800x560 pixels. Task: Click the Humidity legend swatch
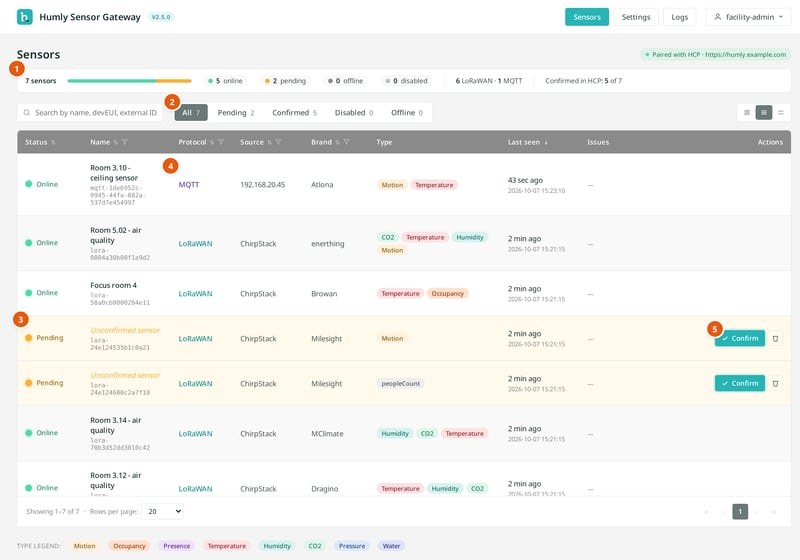(277, 546)
